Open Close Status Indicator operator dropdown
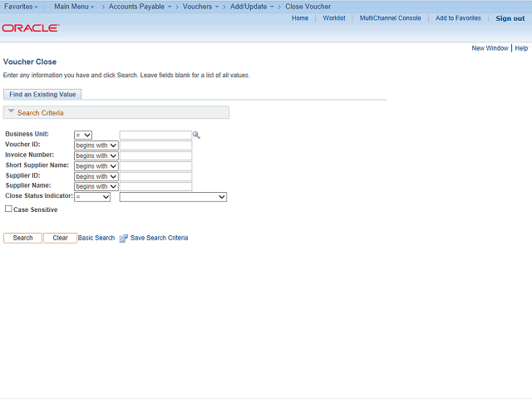Viewport: 532px width, 399px height. click(x=92, y=197)
